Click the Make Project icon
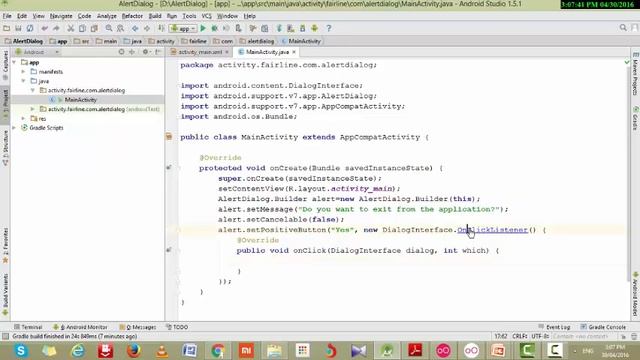Image resolution: width=640 pixels, height=360 pixels. point(161,28)
